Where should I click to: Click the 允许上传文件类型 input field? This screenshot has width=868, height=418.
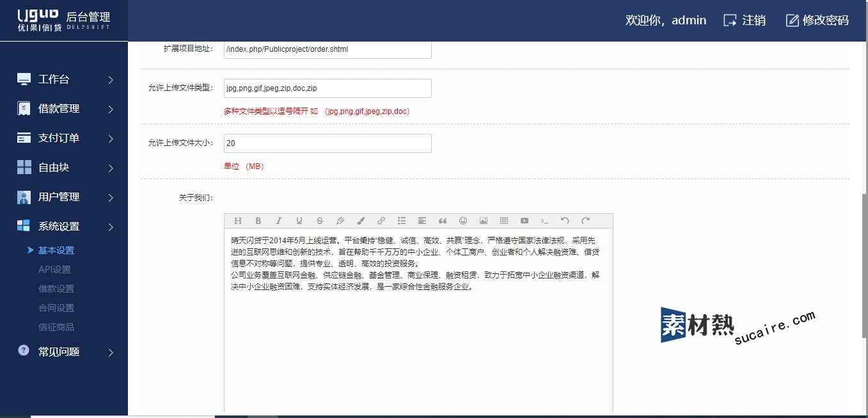pos(327,88)
